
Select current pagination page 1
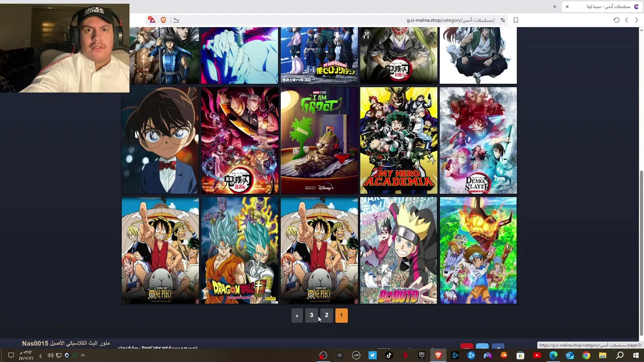341,315
